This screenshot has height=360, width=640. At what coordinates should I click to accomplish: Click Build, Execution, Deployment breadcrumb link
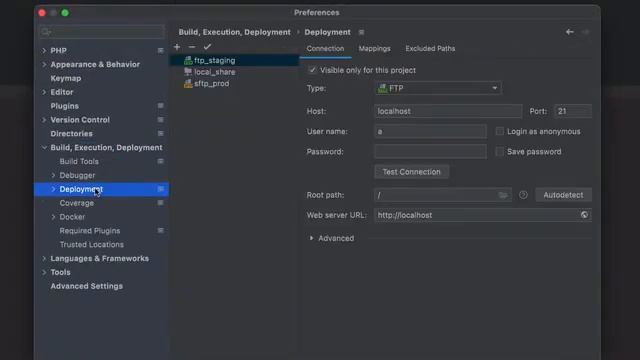tap(235, 32)
